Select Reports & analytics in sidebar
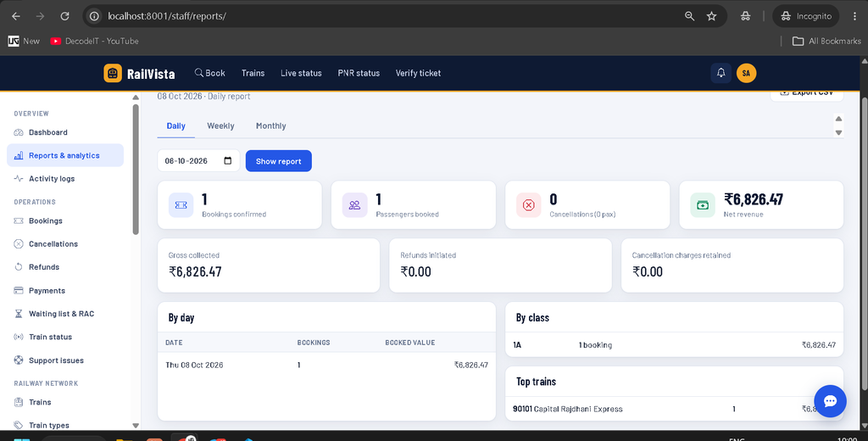 pyautogui.click(x=64, y=156)
